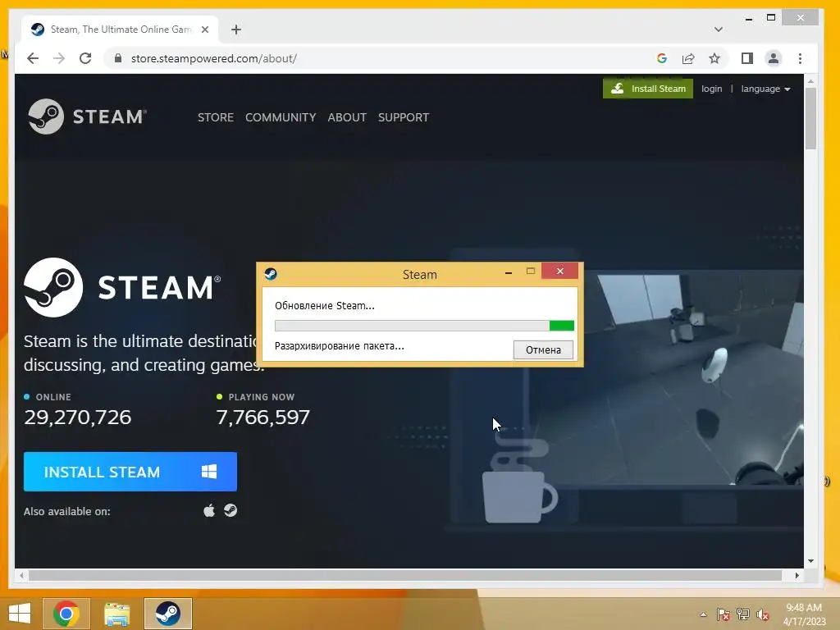
Task: Expand the tab search chevron in Chrome
Action: (x=719, y=30)
